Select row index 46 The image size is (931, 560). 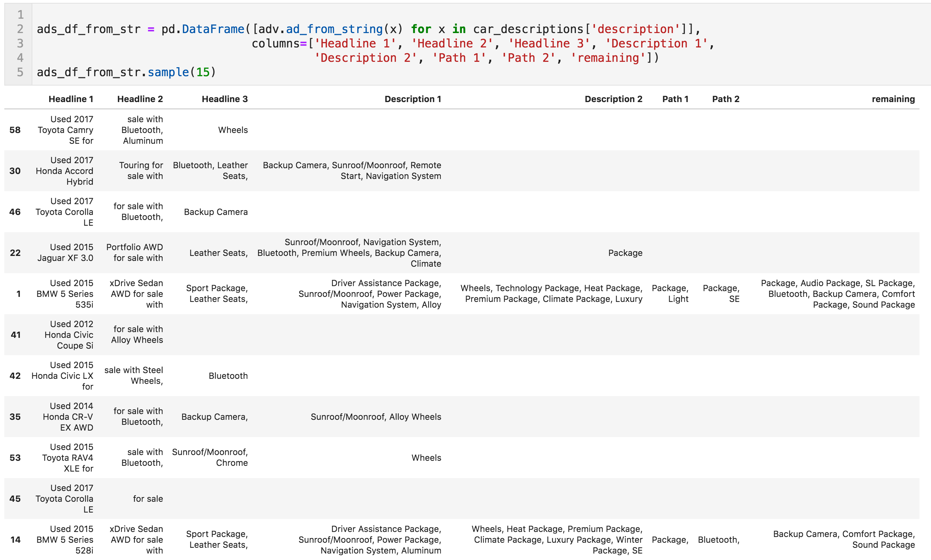[x=15, y=212]
